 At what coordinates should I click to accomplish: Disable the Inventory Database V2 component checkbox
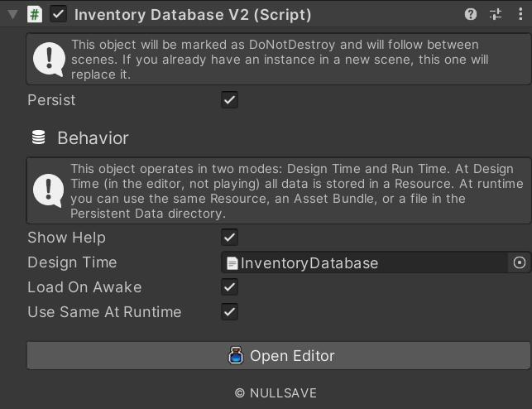pyautogui.click(x=59, y=14)
